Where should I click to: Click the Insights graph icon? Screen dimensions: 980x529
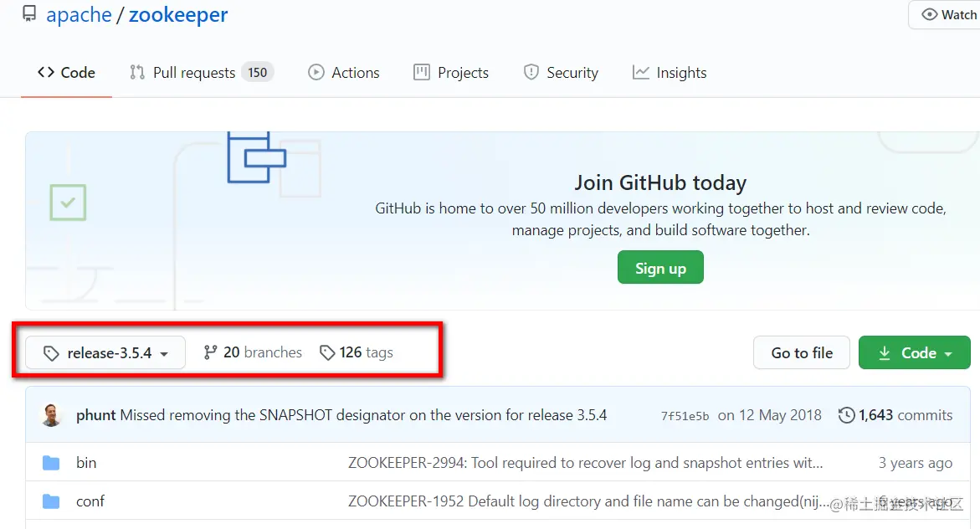640,73
